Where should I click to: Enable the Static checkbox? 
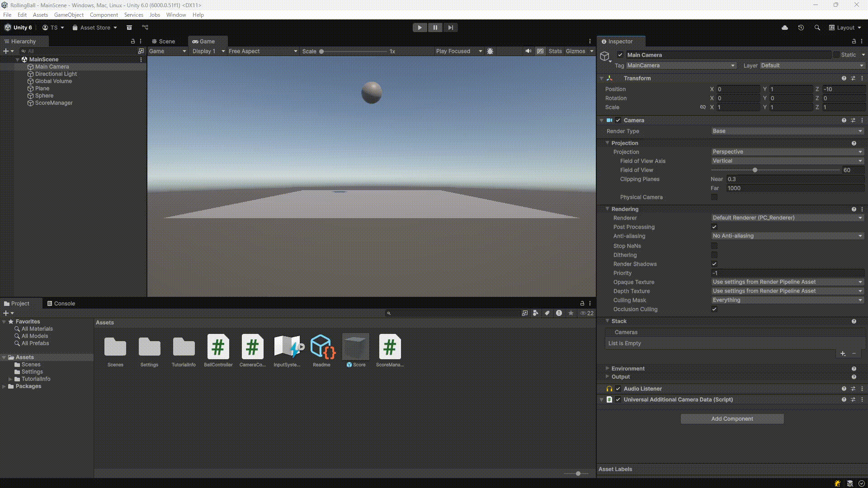pos(836,55)
